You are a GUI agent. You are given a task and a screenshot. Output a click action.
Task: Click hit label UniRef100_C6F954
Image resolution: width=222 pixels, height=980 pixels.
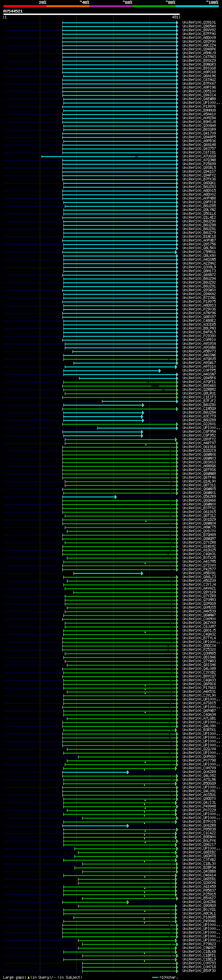199,432
